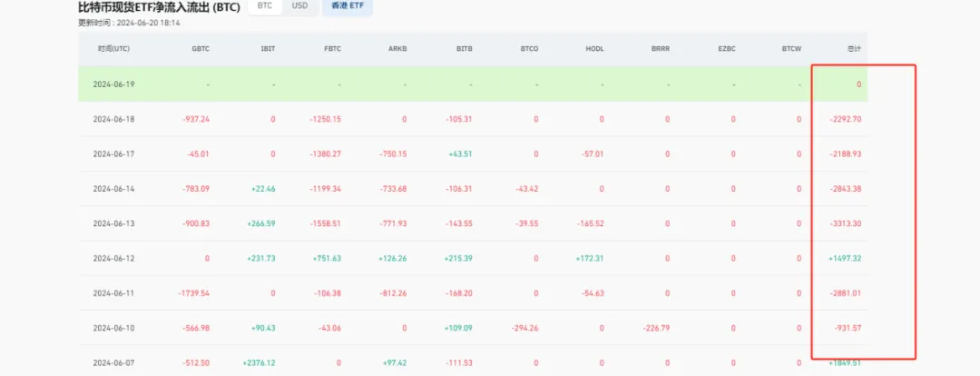Click total value -931.57
980x376 pixels.
848,328
